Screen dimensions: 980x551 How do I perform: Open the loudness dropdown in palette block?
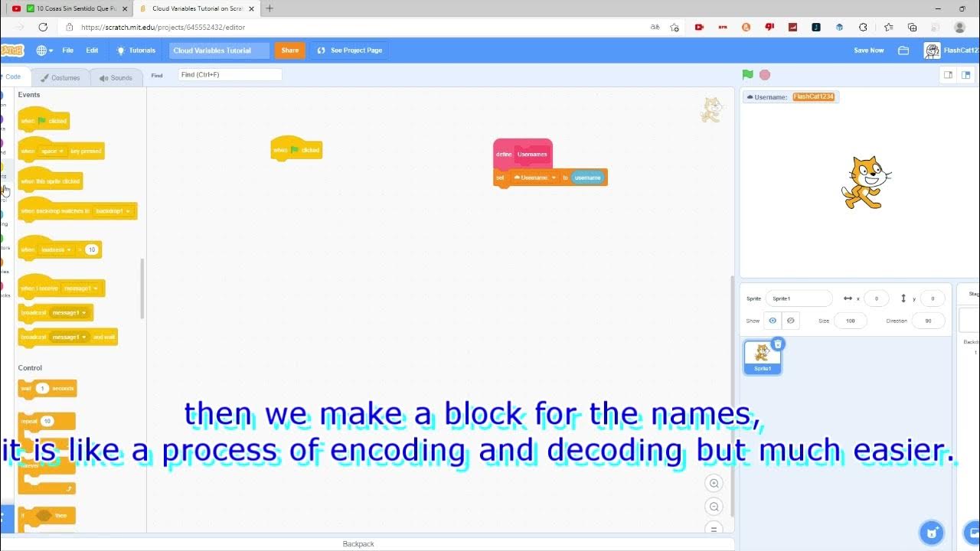57,249
